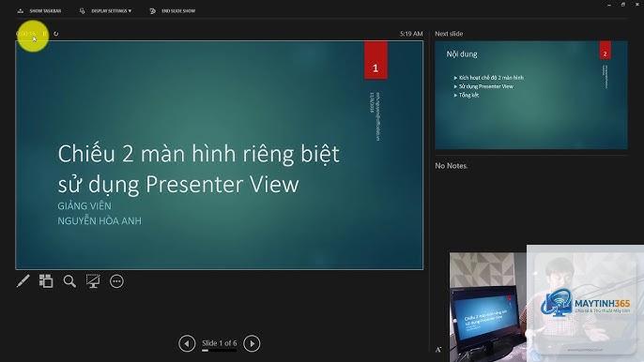Image resolution: width=644 pixels, height=362 pixels.
Task: Click the No Notes text area
Action: click(451, 166)
